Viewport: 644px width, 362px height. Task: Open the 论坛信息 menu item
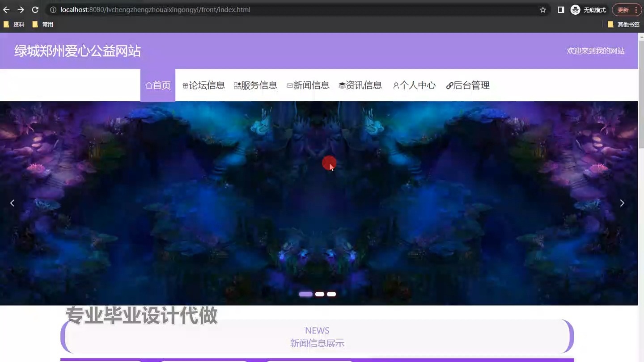click(x=204, y=85)
